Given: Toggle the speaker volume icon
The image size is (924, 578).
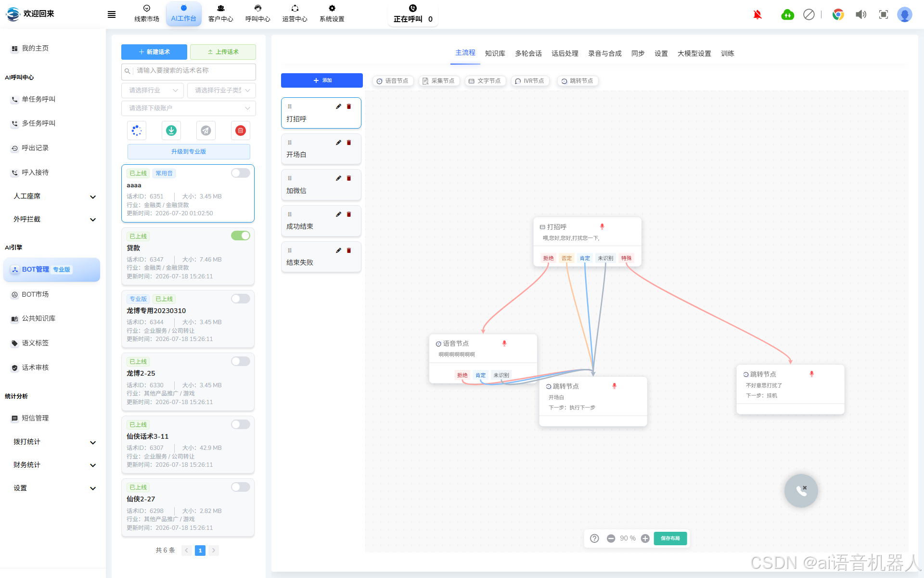Looking at the screenshot, I should point(861,14).
